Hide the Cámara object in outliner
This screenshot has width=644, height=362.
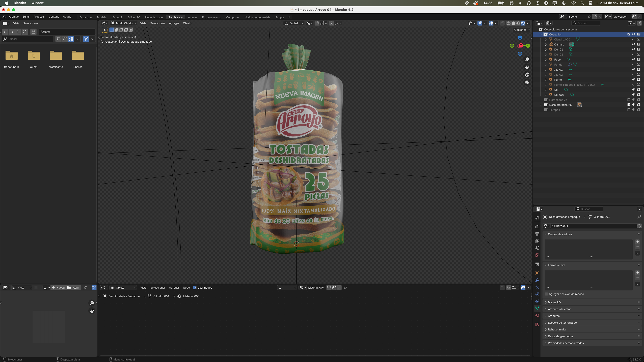pos(633,44)
